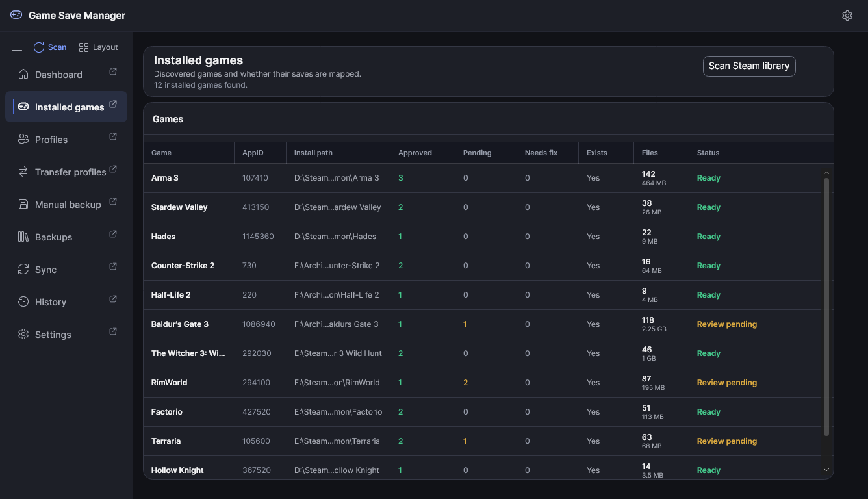Open Profiles in new window icon

coord(113,136)
